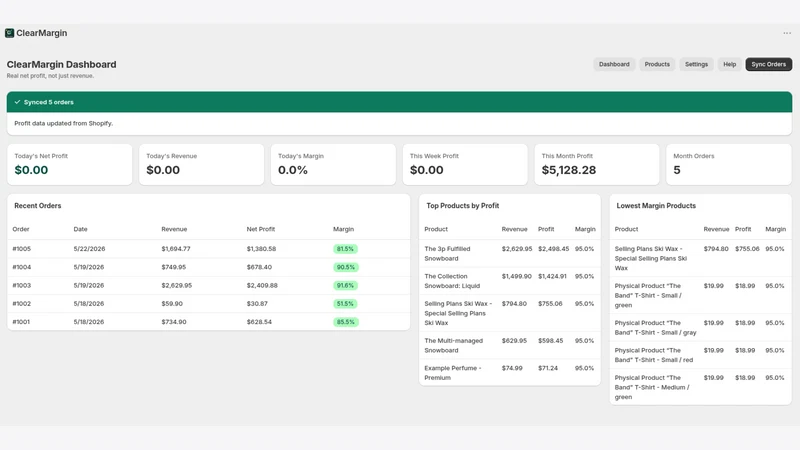Screen dimensions: 800x450
Task: Select order #1001 in Recent Orders
Action: click(x=208, y=322)
